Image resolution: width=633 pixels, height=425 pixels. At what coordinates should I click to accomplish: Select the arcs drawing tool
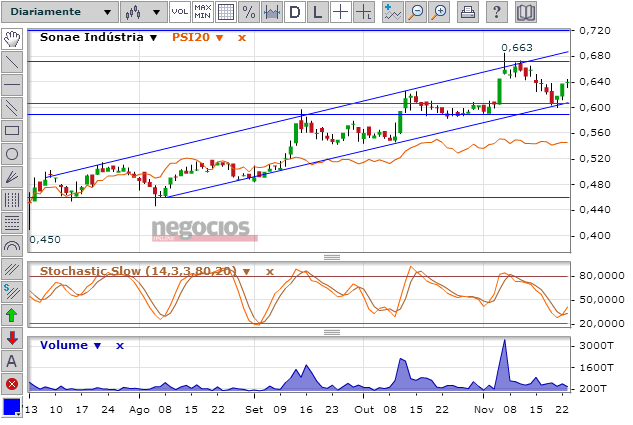pos(12,246)
